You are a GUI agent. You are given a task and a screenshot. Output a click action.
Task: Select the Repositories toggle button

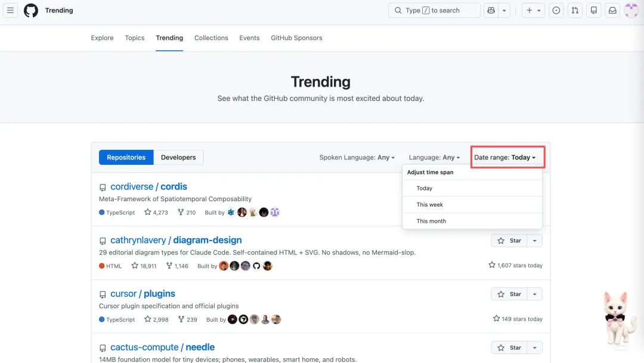pos(126,158)
